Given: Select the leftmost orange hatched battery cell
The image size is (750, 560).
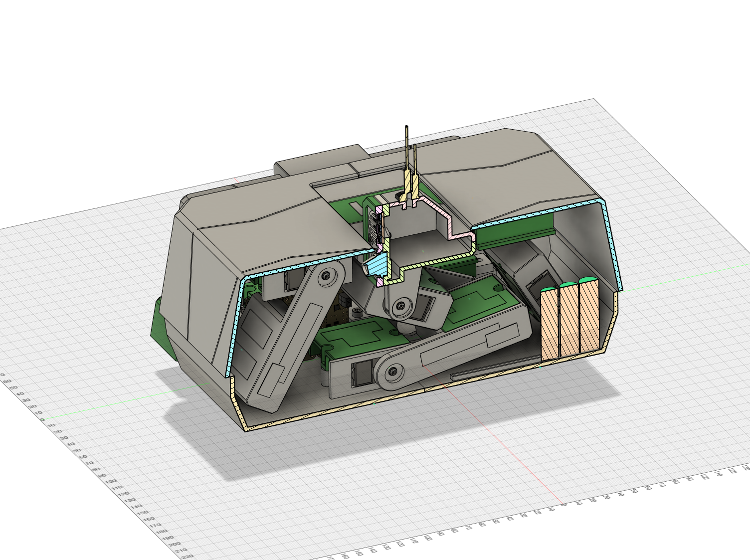Looking at the screenshot, I should click(x=551, y=324).
